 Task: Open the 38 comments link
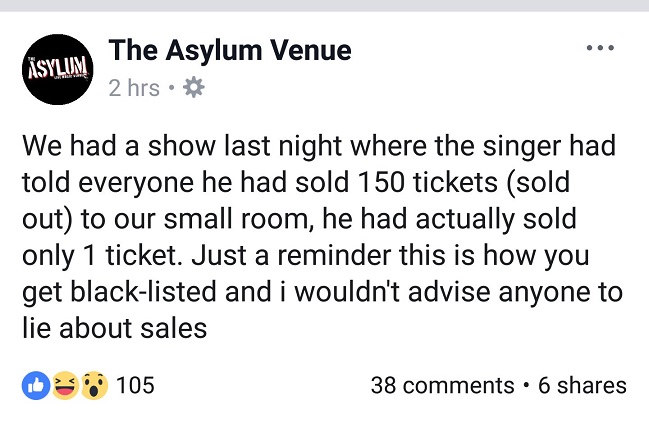[441, 384]
